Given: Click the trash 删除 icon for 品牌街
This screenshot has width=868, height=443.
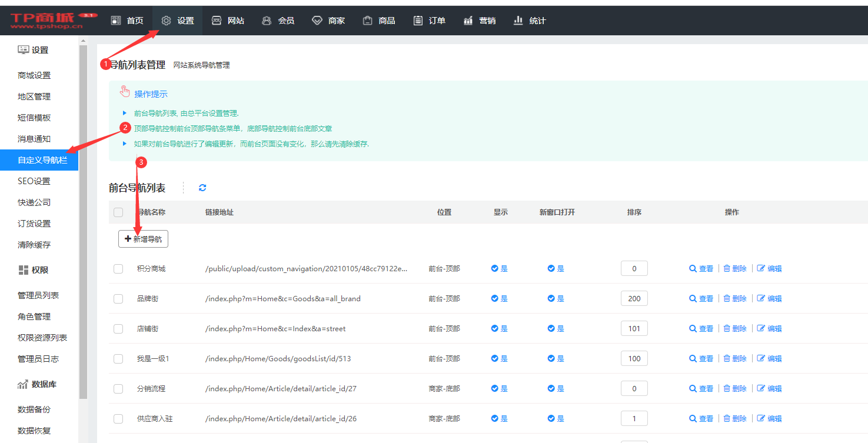Looking at the screenshot, I should click(727, 299).
